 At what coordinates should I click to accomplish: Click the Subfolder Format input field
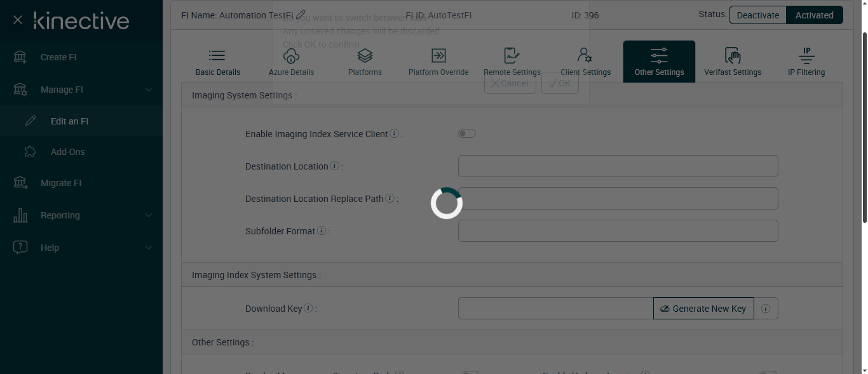(x=618, y=230)
